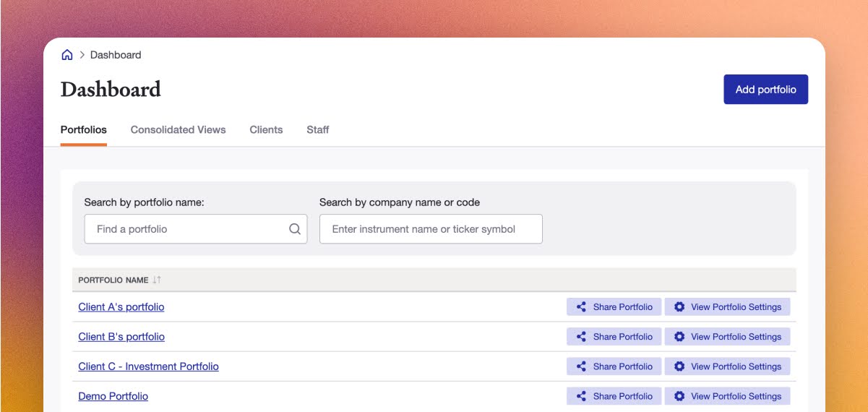Open Client A's portfolio link
The image size is (868, 412).
click(121, 307)
